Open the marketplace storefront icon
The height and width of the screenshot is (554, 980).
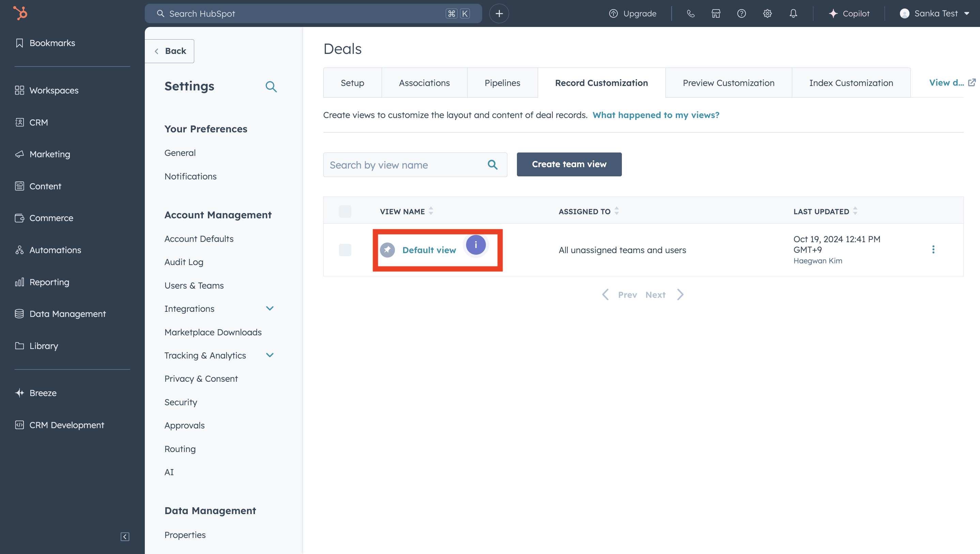(716, 14)
